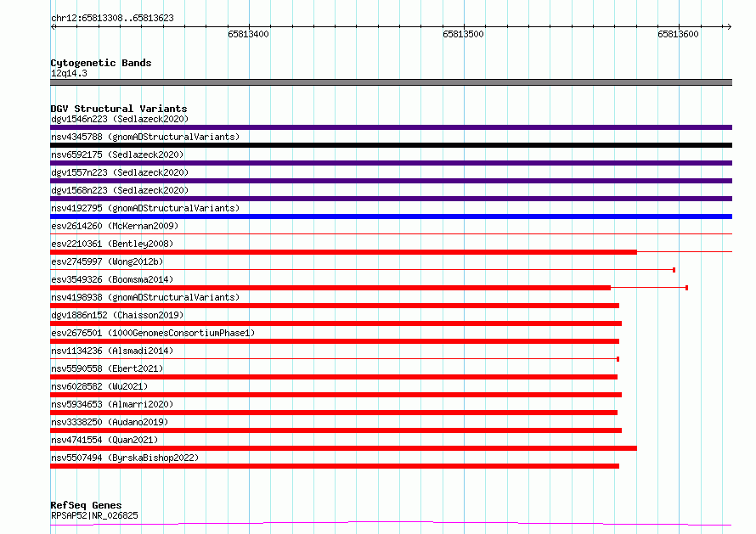The image size is (756, 534).
Task: Click the red bar under nsv3338250
Action: point(336,430)
